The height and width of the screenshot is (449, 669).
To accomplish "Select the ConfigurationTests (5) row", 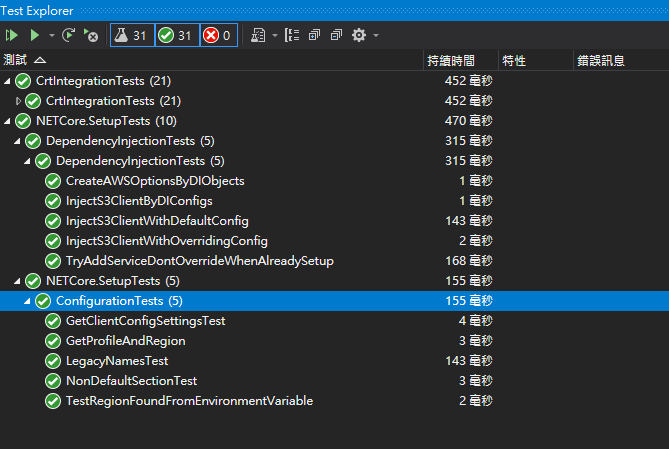I will 334,301.
